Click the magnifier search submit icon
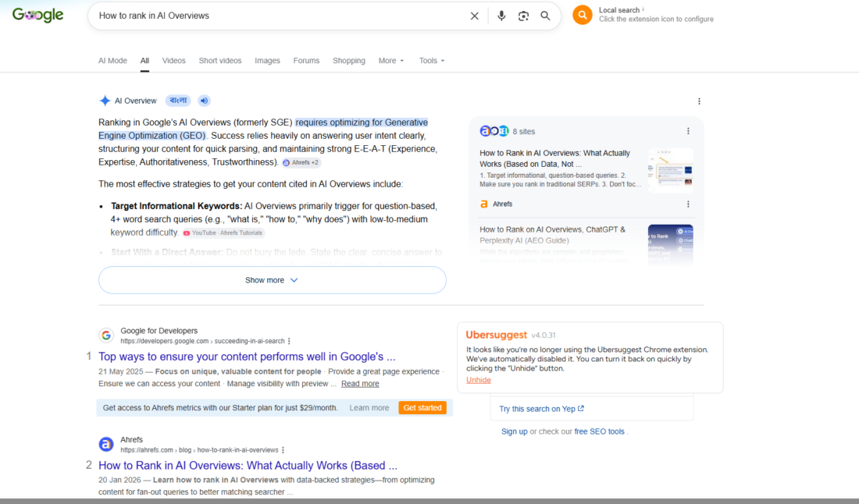This screenshot has height=504, width=859. [x=545, y=16]
